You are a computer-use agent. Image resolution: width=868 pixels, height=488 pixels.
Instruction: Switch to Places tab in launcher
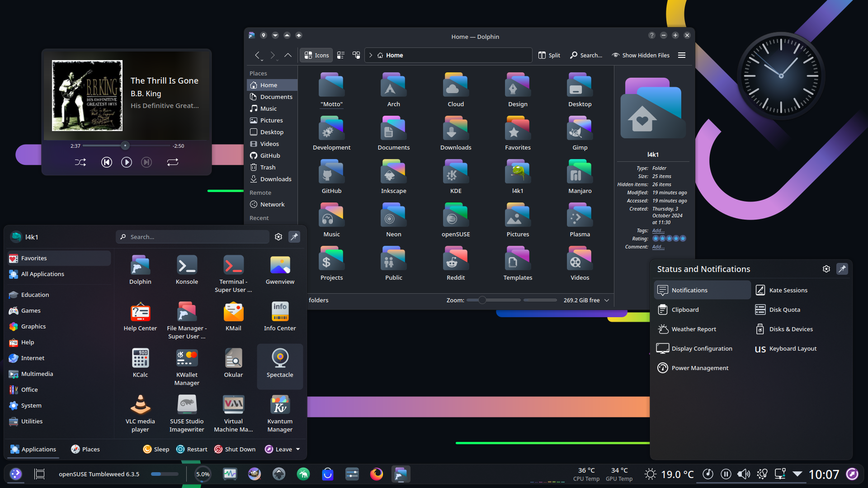pyautogui.click(x=85, y=449)
